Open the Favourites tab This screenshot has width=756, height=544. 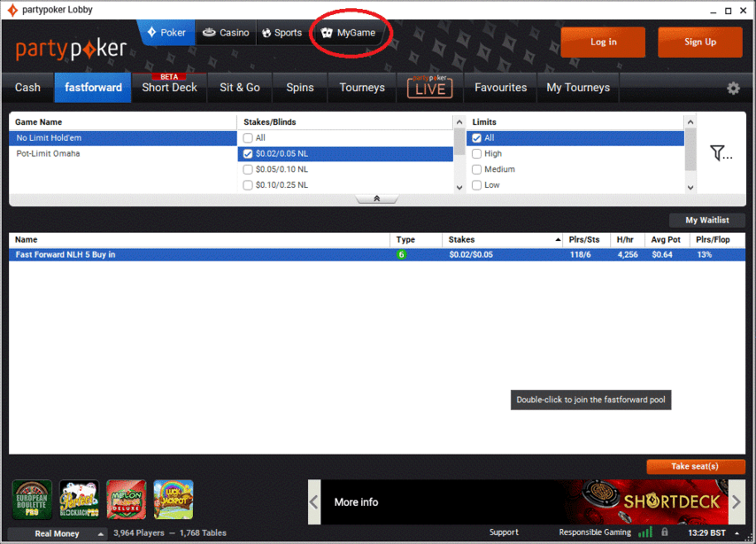tap(500, 88)
